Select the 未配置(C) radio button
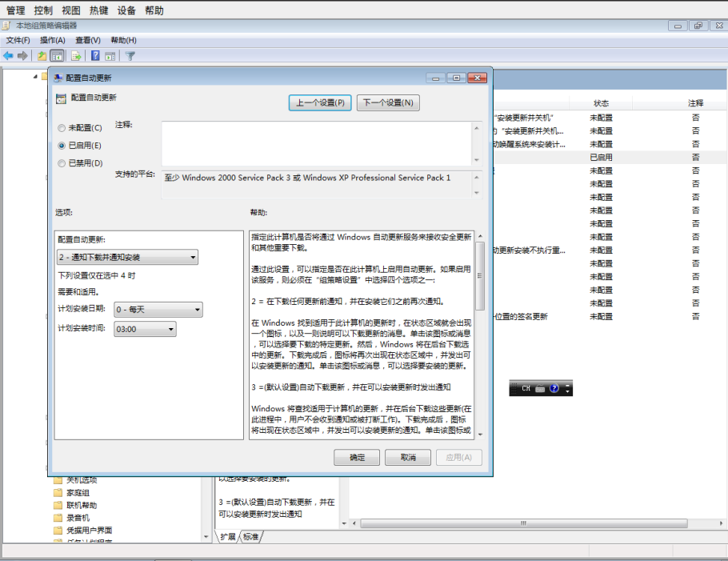The width and height of the screenshot is (728, 561). pyautogui.click(x=62, y=128)
